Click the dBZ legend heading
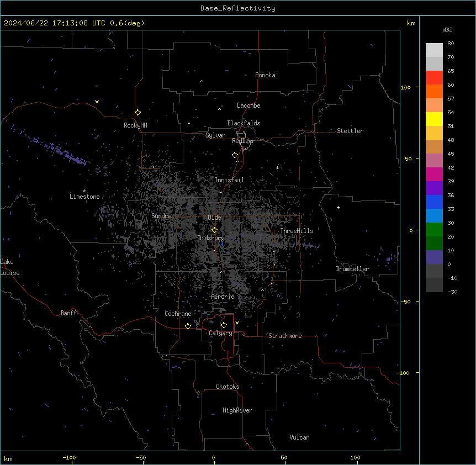The image size is (476, 465). (x=447, y=29)
